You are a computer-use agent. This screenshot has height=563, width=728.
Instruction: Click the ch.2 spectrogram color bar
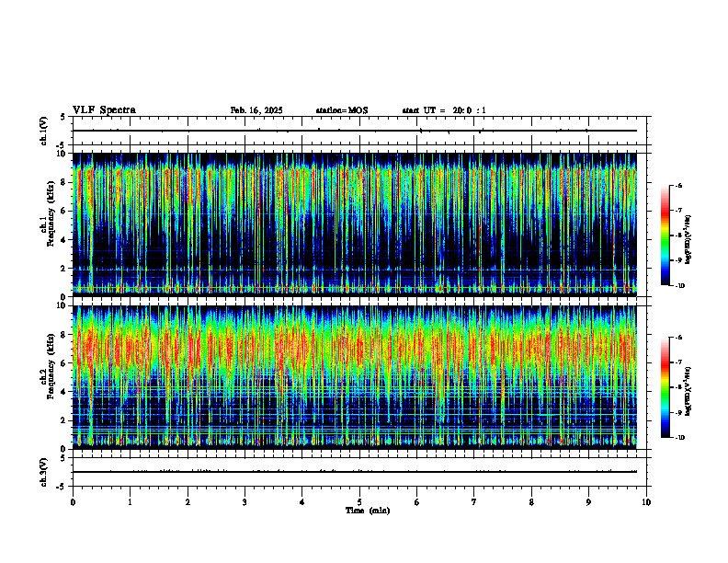pyautogui.click(x=665, y=387)
